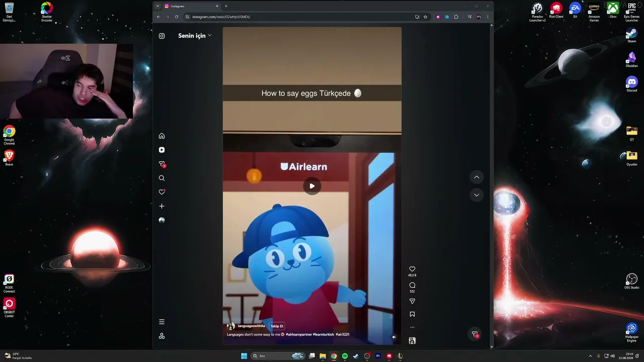Go to the next reel with down arrow
Image resolution: width=644 pixels, height=362 pixels.
point(476,195)
